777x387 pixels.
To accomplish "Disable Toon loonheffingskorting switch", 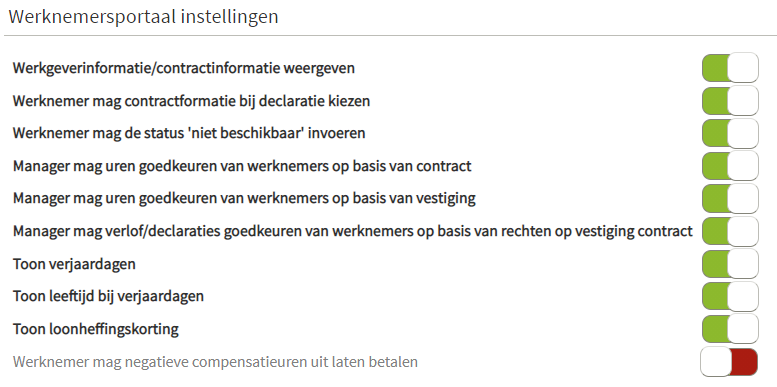I will click(730, 329).
